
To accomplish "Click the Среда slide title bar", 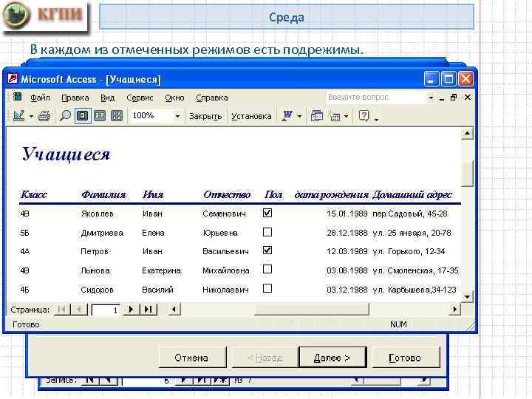I will 287,17.
